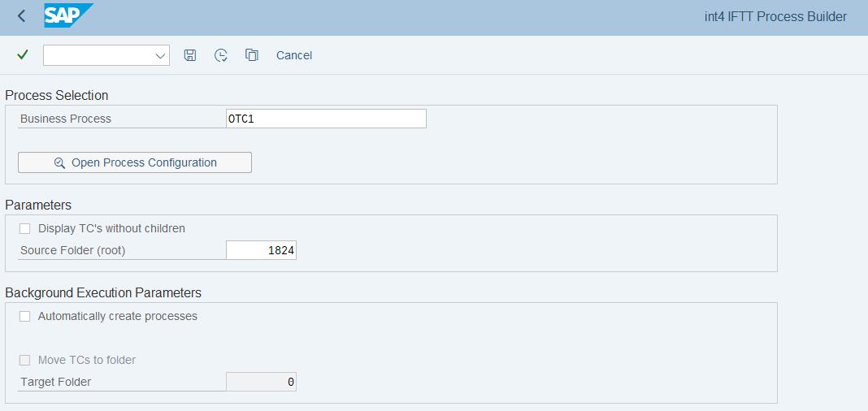Toggle the Move TCs to folder checkbox

[x=25, y=360]
